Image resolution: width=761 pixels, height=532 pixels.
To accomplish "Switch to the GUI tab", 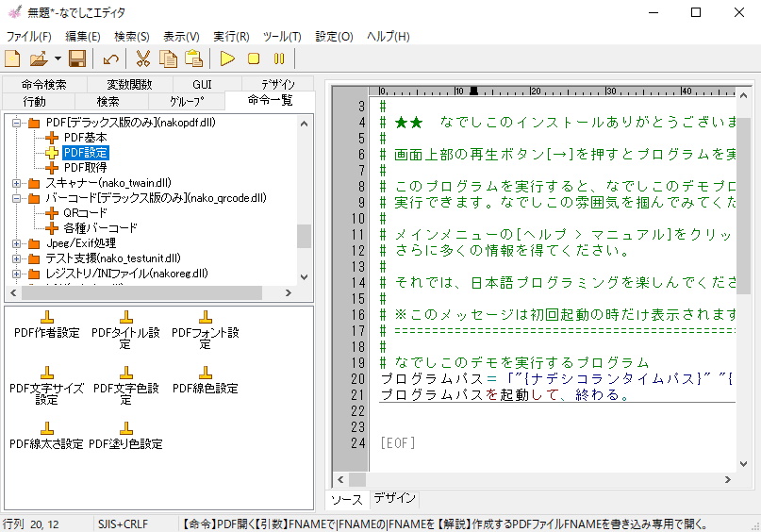I will [x=202, y=85].
